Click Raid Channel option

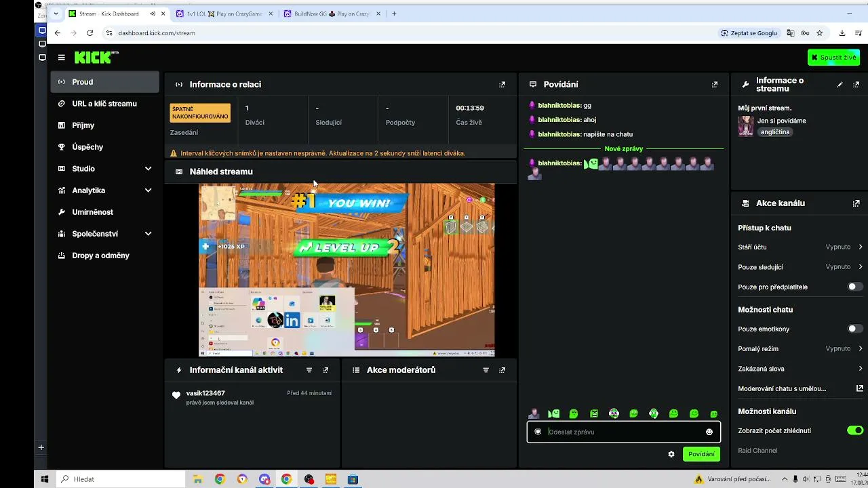coord(757,451)
